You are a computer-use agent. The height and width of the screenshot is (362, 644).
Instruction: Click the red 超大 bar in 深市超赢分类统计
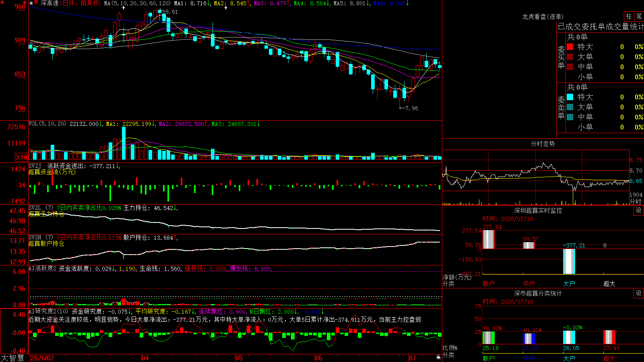(609, 337)
